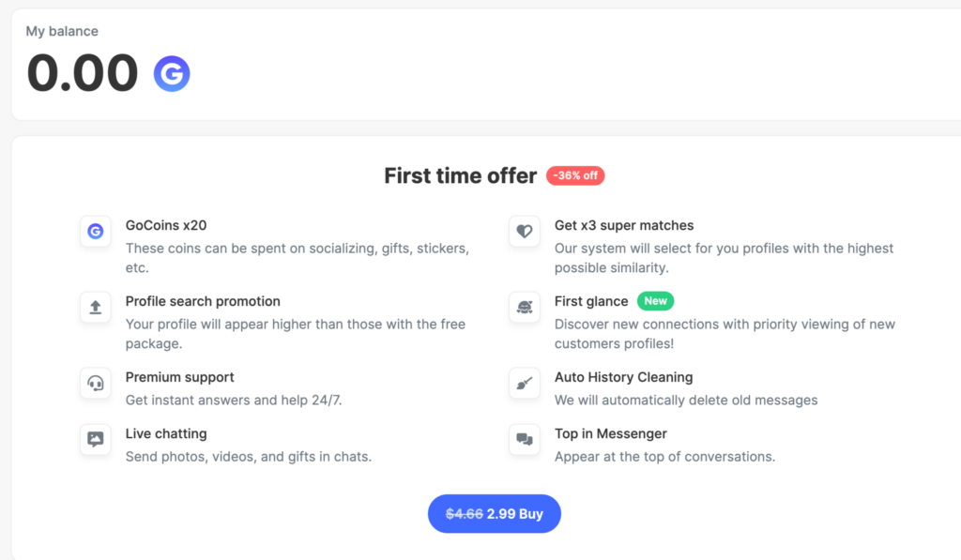
Task: Click the -36% off discount badge
Action: 575,175
